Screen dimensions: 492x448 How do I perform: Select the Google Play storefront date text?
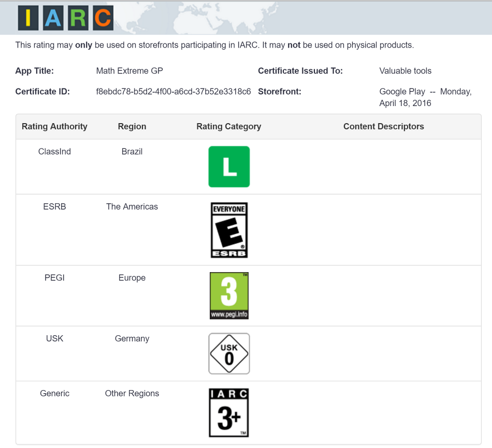tap(426, 97)
